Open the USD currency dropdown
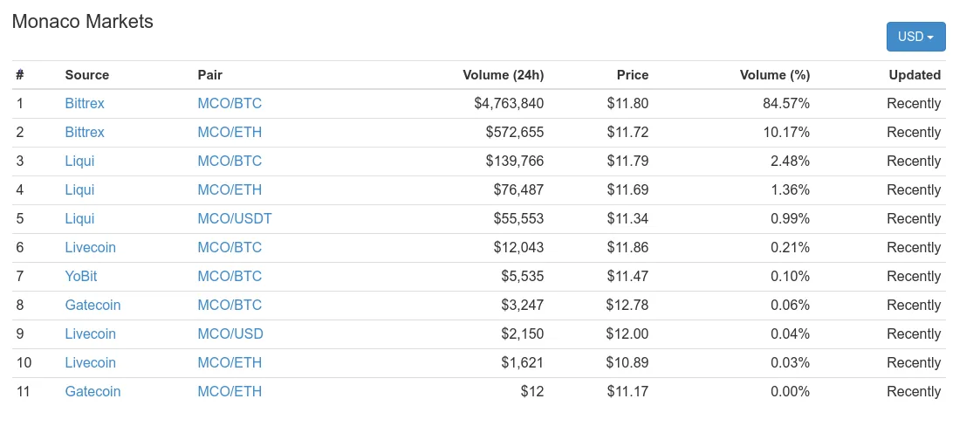The height and width of the screenshot is (440, 980). [x=915, y=37]
